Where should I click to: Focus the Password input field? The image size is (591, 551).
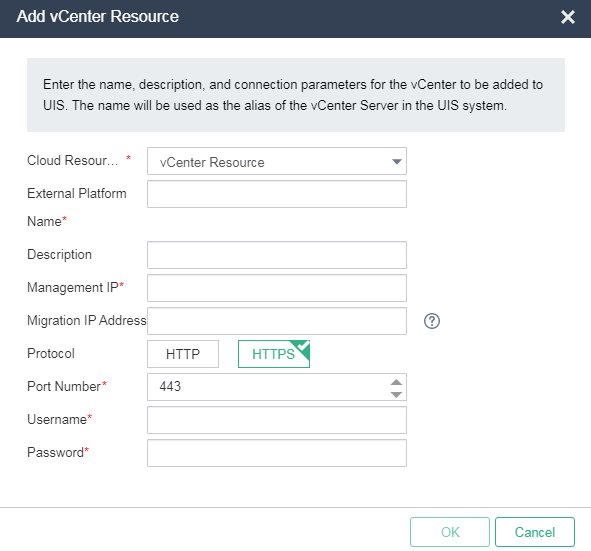(x=277, y=453)
